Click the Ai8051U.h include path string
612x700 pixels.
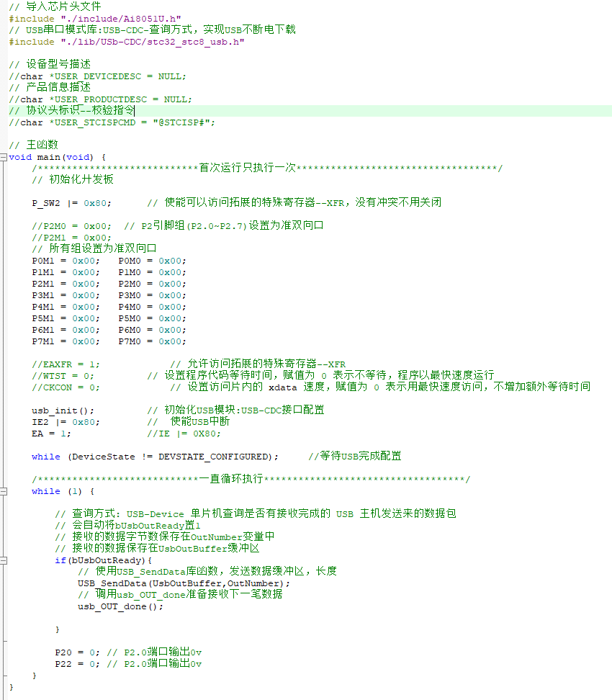point(121,19)
